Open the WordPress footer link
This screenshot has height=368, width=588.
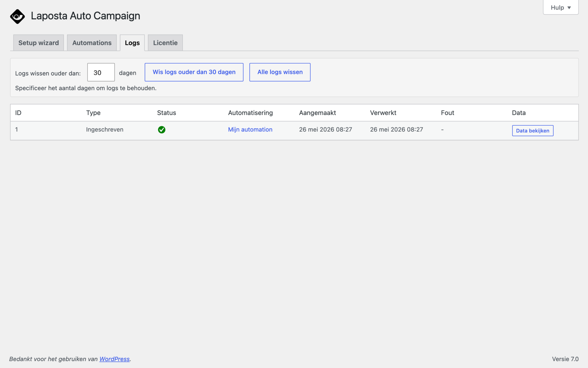pos(115,359)
